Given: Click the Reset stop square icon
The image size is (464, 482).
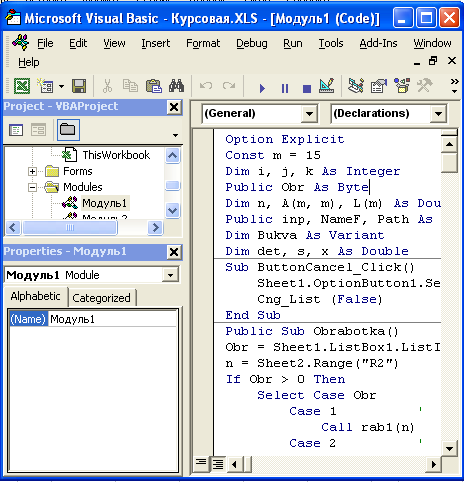Looking at the screenshot, I should tap(307, 89).
